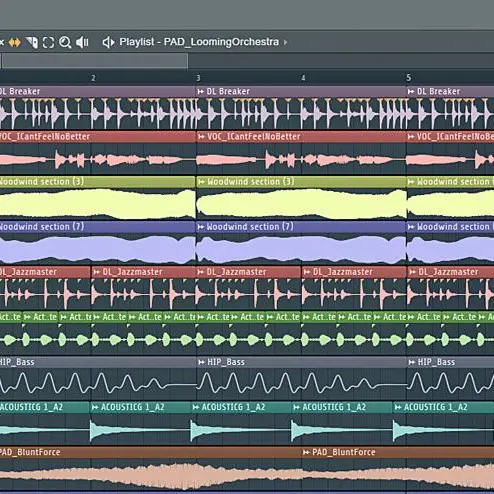Select DL_Jazzmaster clip title at bar 3
The image size is (494, 494).
(x=236, y=272)
